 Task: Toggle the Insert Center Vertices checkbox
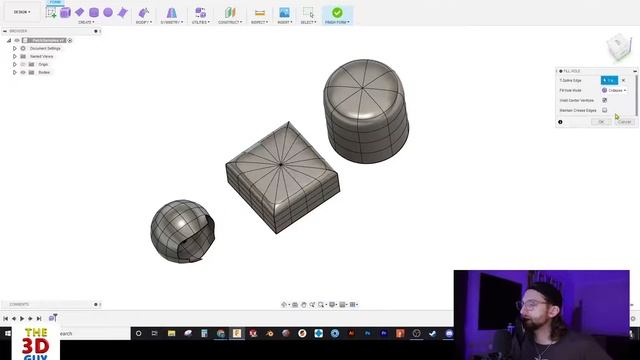[x=604, y=100]
